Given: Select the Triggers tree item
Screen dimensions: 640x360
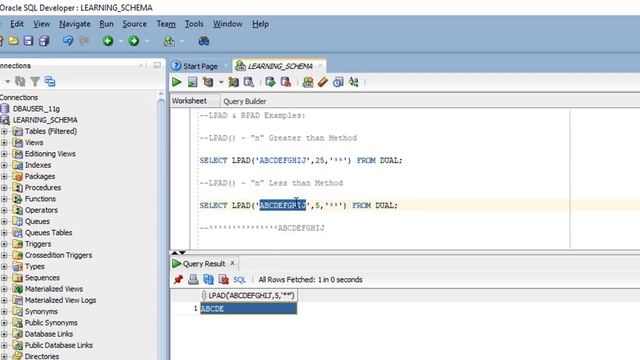Looking at the screenshot, I should point(38,244).
